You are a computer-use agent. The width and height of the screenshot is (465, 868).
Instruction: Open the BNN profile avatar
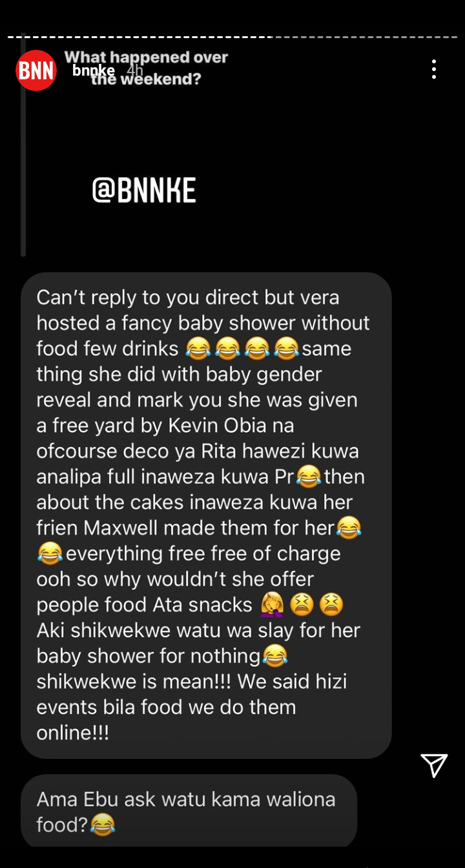click(36, 70)
